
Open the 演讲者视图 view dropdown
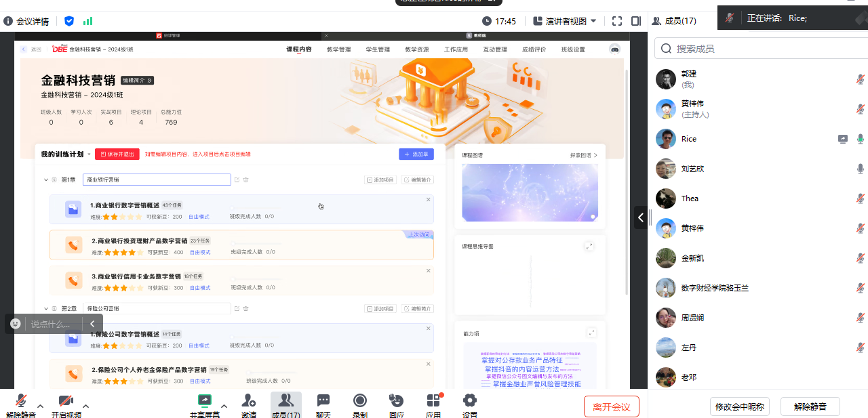click(x=565, y=21)
